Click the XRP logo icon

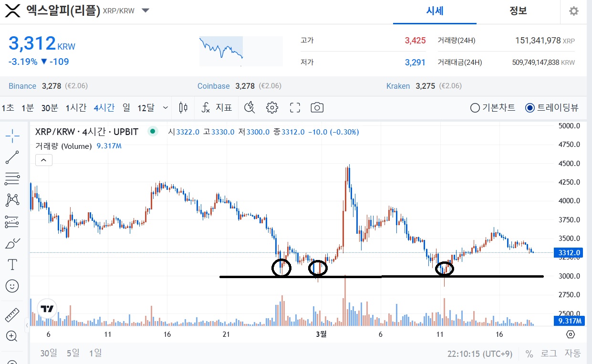pos(12,11)
